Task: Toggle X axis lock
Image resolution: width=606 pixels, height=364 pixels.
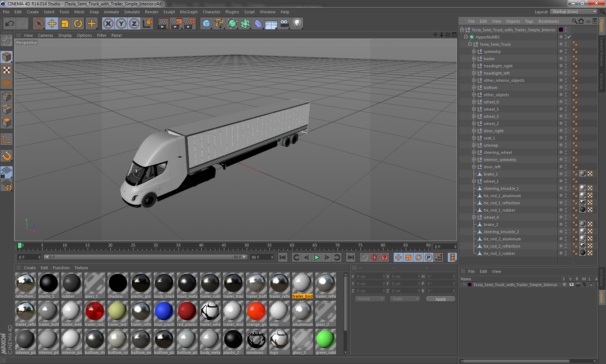Action: 108,24
